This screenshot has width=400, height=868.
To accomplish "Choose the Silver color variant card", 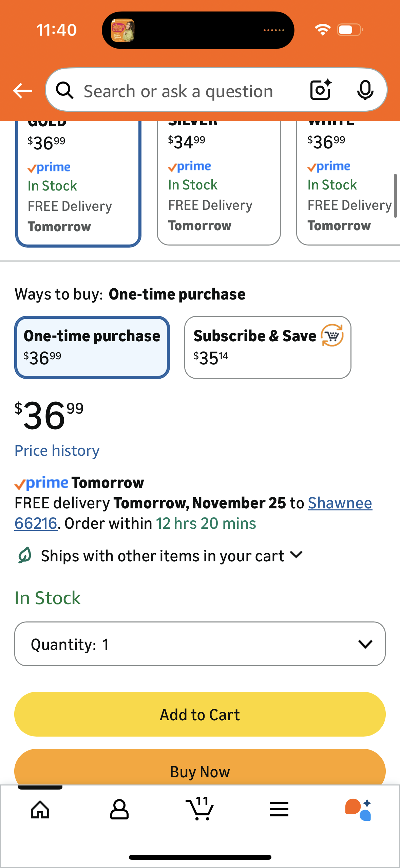I will pyautogui.click(x=218, y=183).
